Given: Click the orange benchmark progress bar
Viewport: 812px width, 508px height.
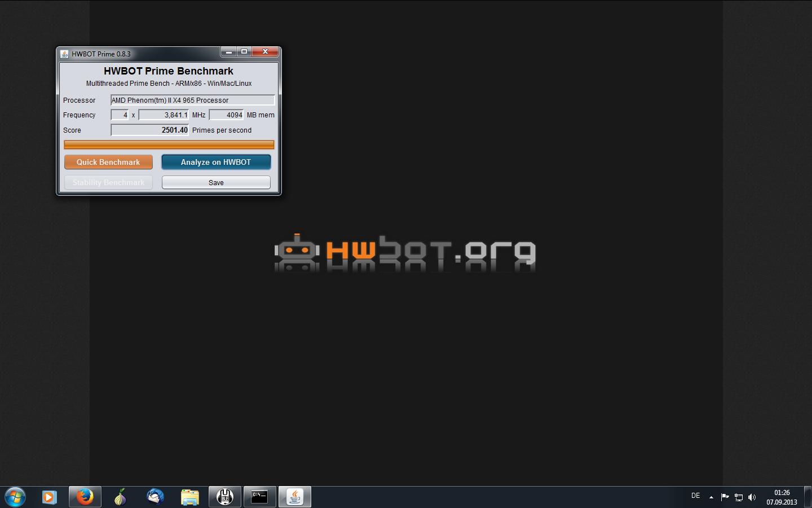Looking at the screenshot, I should coord(169,144).
